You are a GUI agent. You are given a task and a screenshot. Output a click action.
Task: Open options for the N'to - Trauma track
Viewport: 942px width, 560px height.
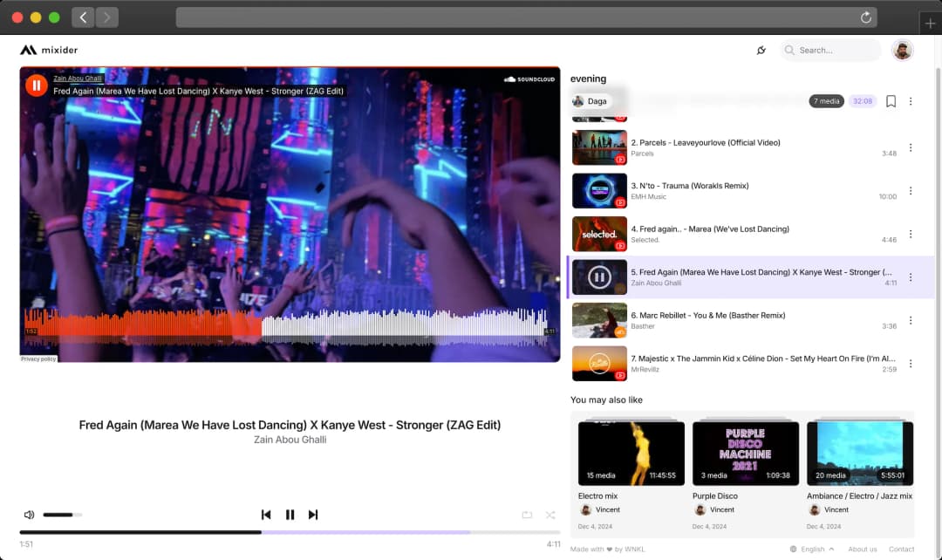coord(911,190)
